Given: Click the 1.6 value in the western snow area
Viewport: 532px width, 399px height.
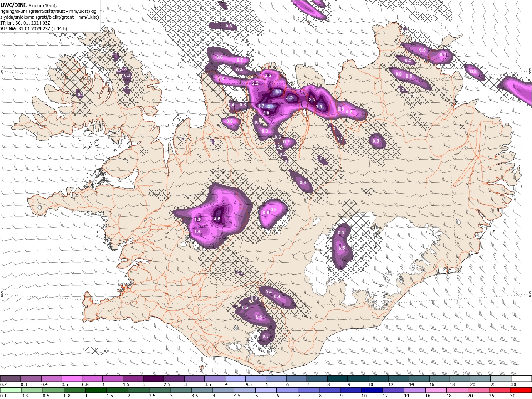Looking at the screenshot, I should pyautogui.click(x=198, y=232).
